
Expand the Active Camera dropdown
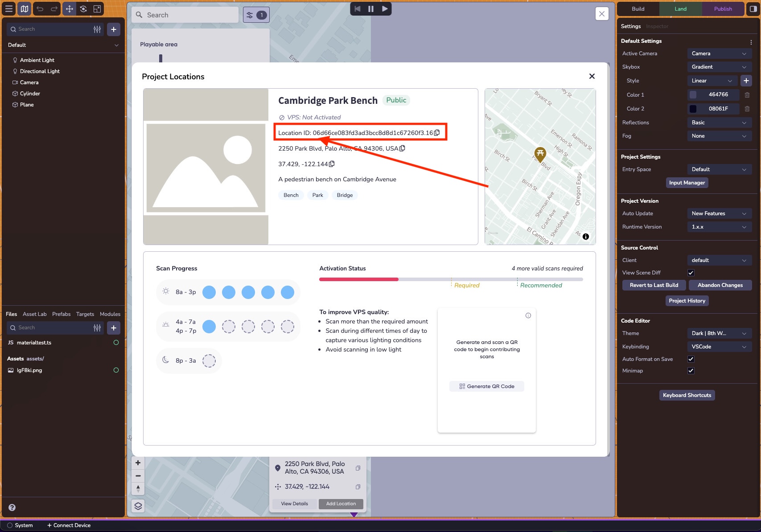tap(719, 53)
